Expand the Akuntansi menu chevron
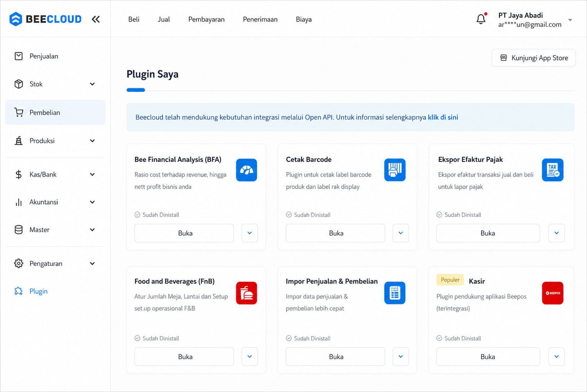This screenshot has width=587, height=392. (92, 202)
